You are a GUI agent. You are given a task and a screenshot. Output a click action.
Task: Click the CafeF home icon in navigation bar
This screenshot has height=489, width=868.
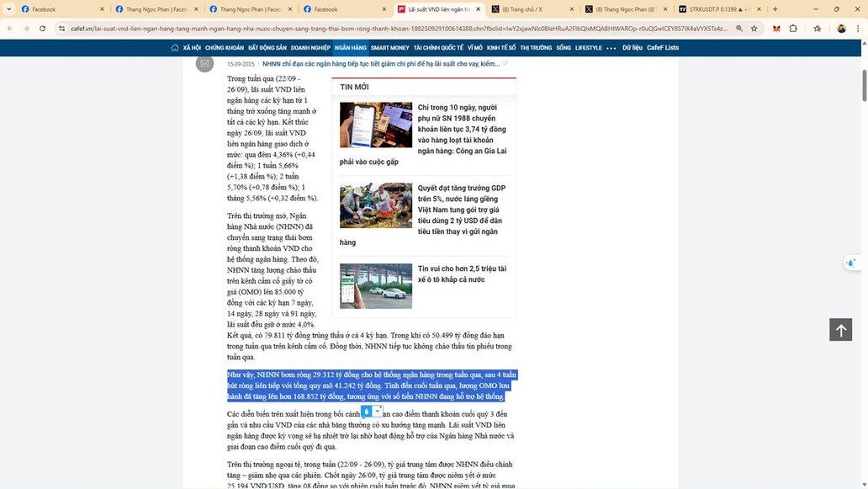pos(175,48)
